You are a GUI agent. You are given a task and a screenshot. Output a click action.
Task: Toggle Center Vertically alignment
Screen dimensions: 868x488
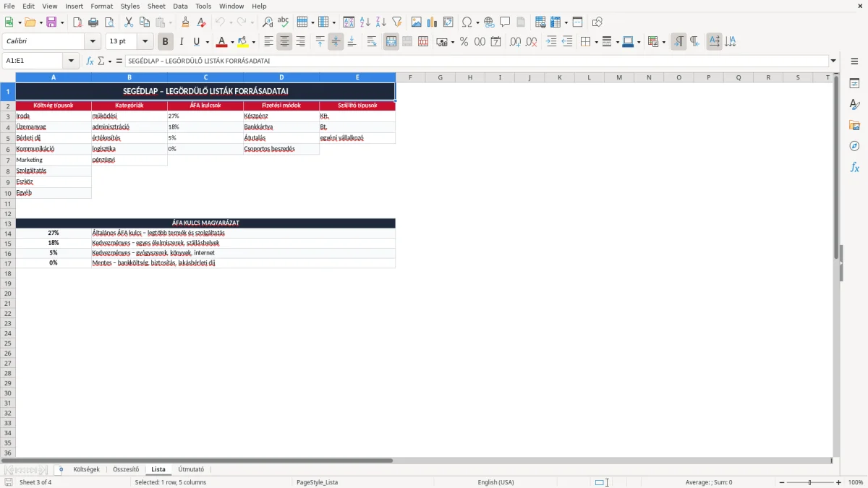pyautogui.click(x=336, y=42)
